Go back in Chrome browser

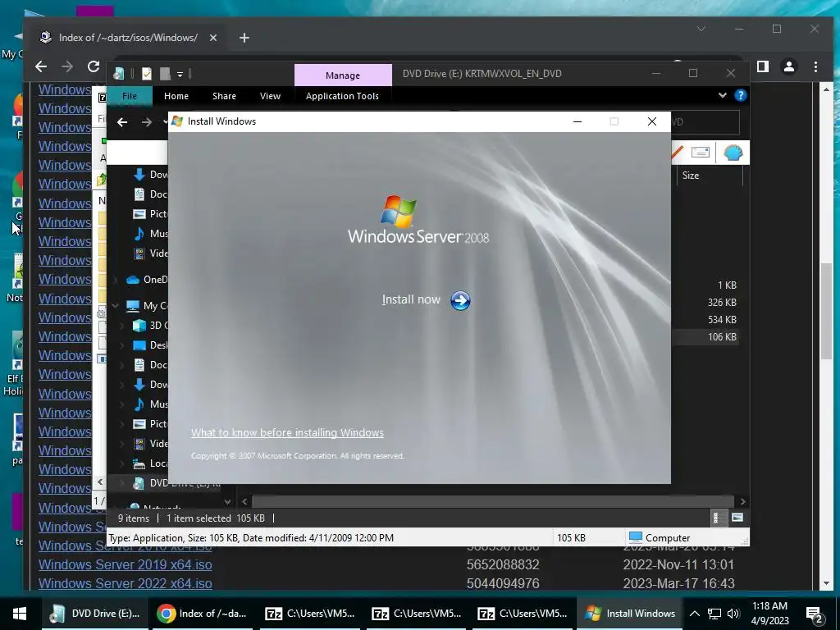coord(41,66)
